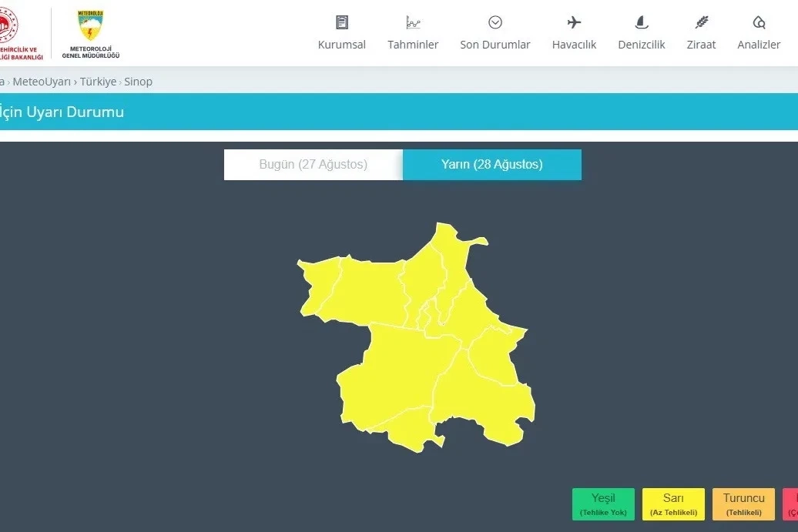Screen dimensions: 798x532
Task: Open the Son Durumlar menu
Action: click(x=495, y=45)
